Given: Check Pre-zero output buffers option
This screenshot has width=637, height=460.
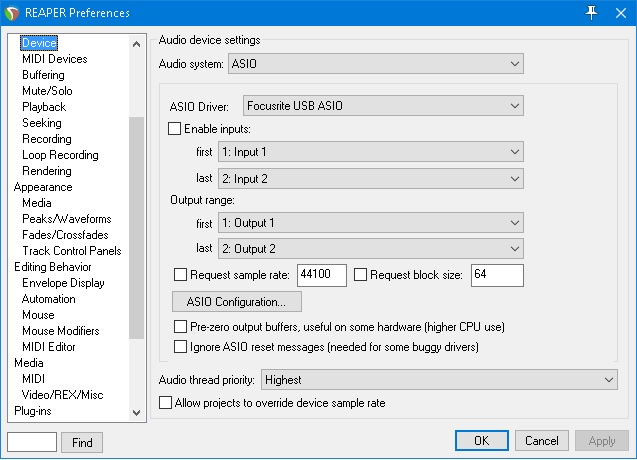Looking at the screenshot, I should (180, 326).
